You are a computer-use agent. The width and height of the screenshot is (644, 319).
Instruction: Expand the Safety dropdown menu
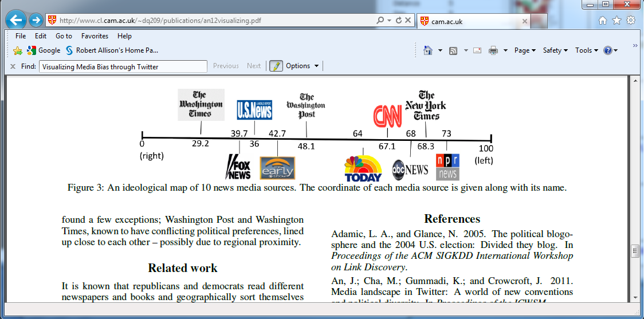[555, 50]
